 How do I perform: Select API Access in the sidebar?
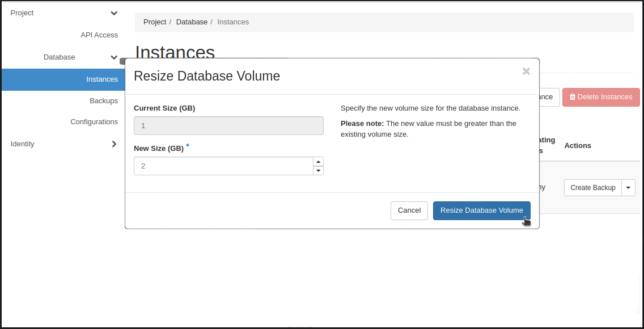coord(99,35)
